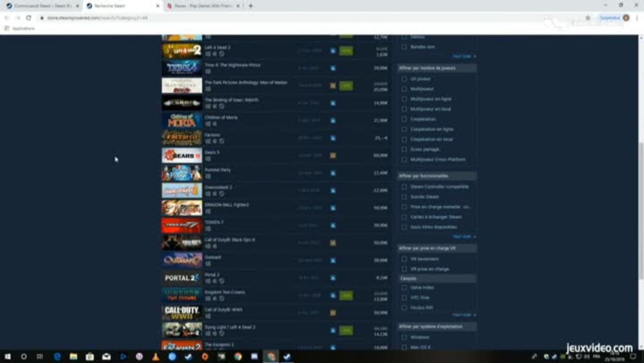Check the Multijoueur filter checkbox
Screen dimensions: 644x363
[x=404, y=89]
